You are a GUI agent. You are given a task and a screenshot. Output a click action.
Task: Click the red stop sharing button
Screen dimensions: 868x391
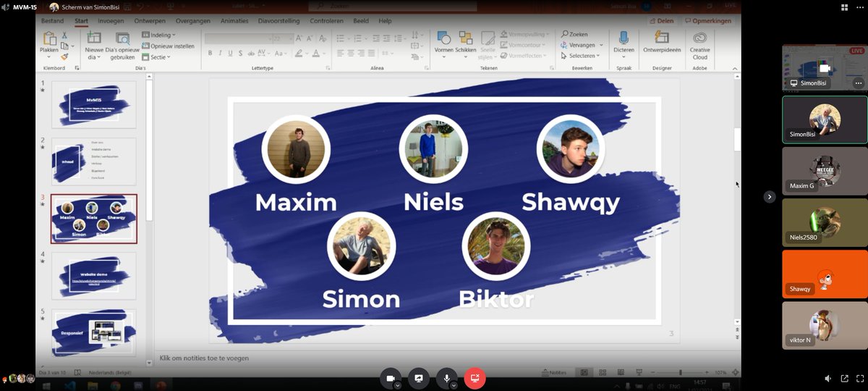coord(475,378)
